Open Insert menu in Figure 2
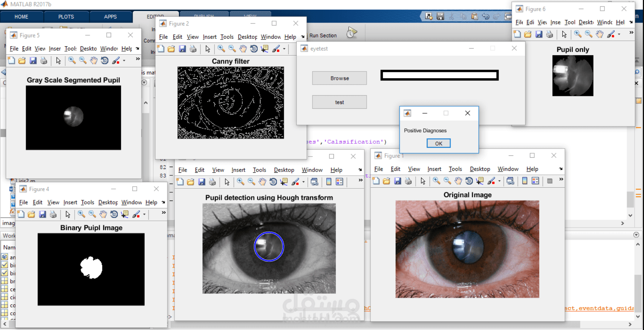 [210, 37]
